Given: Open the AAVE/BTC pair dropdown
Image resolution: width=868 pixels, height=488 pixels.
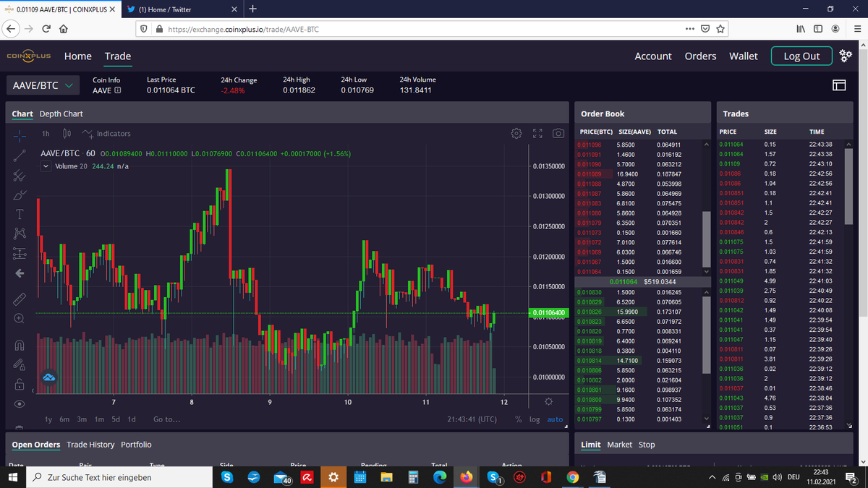Looking at the screenshot, I should point(43,85).
